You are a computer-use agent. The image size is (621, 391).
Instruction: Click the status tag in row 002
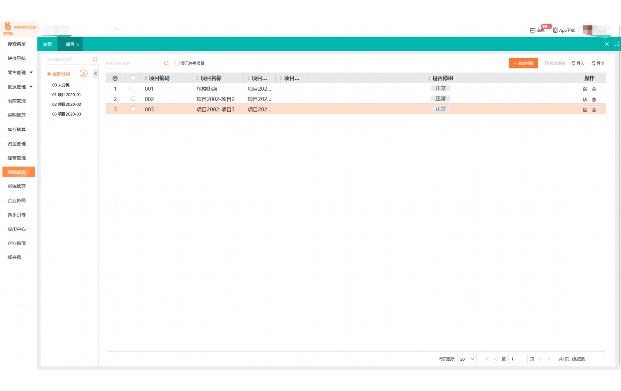tap(440, 99)
